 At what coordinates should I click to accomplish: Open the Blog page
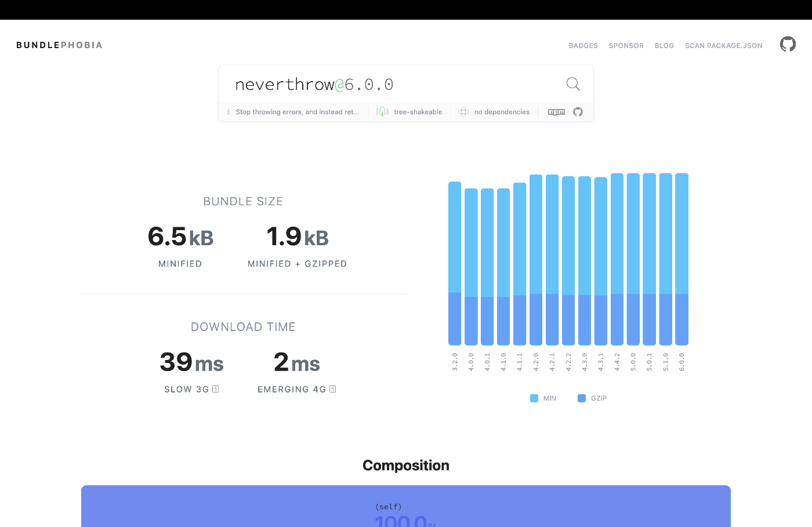click(664, 46)
